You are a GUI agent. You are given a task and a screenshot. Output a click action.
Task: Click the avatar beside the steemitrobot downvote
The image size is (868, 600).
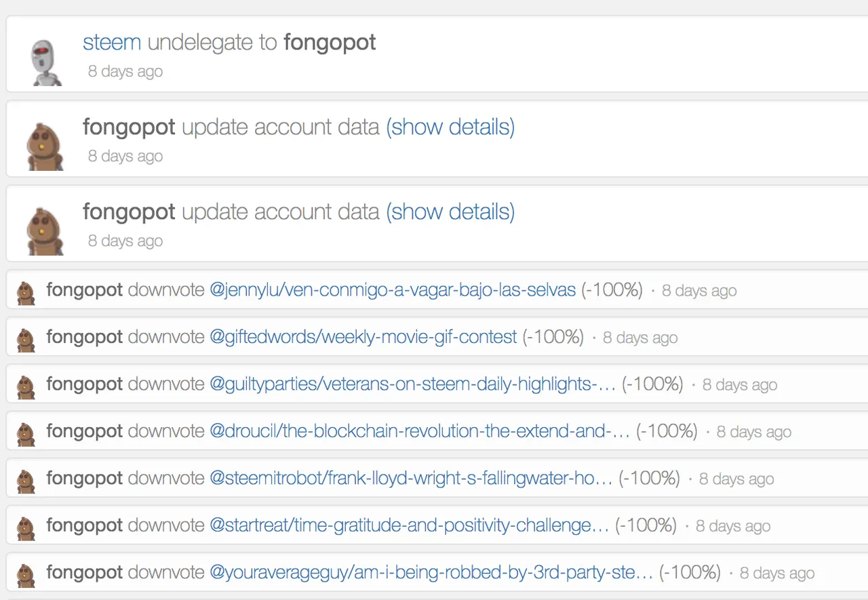click(26, 481)
